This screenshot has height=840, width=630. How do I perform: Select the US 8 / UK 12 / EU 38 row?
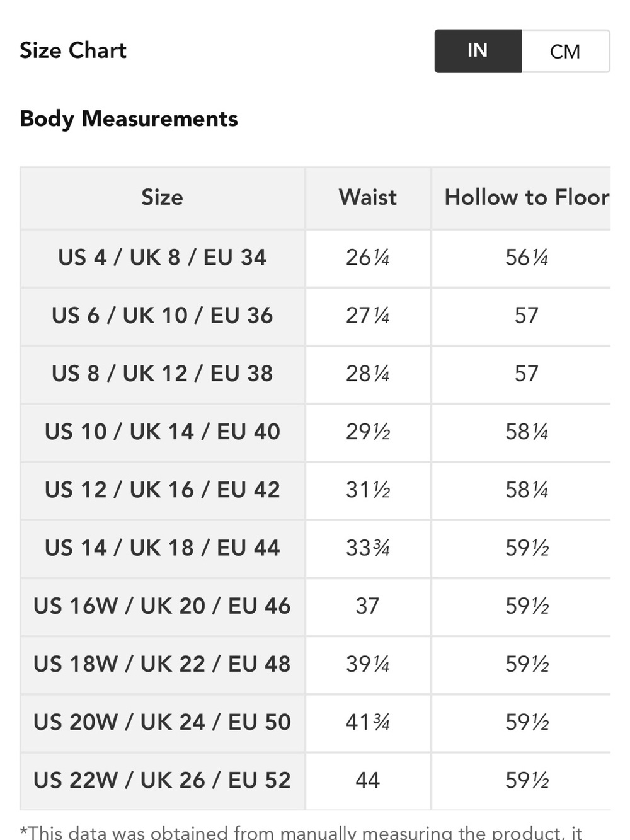315,374
